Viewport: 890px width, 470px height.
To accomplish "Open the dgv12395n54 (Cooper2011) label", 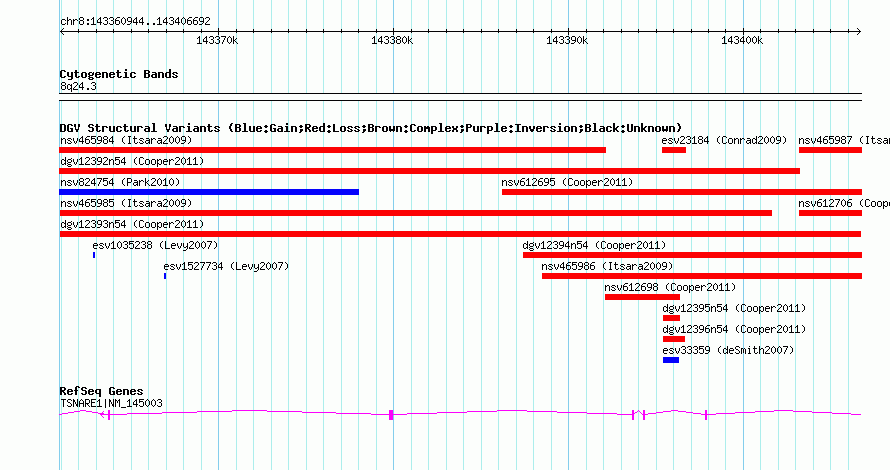I will click(734, 308).
